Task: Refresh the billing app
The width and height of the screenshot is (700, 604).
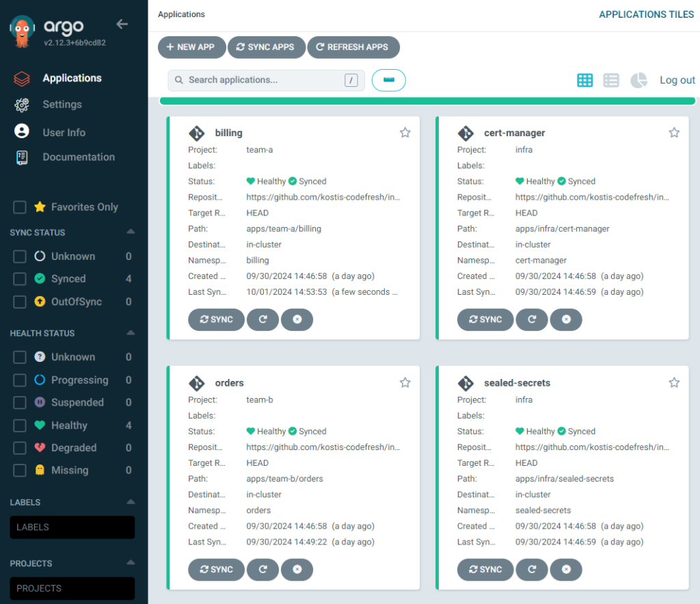Action: [x=263, y=319]
